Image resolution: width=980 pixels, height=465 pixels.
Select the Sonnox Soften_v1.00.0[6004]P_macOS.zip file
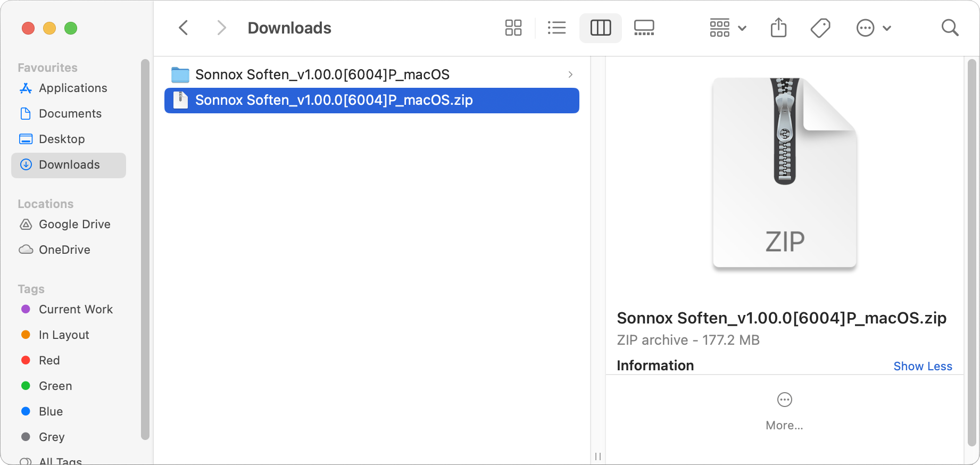tap(372, 101)
